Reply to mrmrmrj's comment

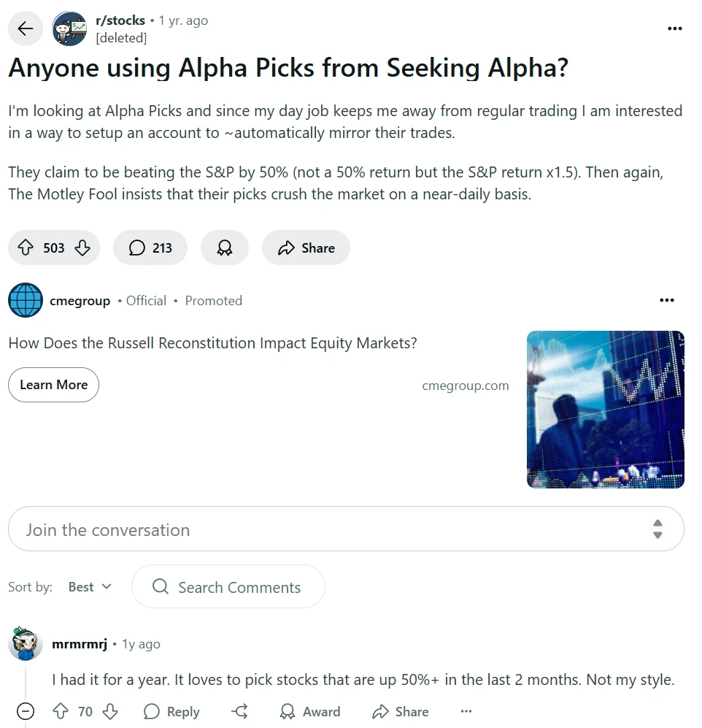pyautogui.click(x=171, y=711)
